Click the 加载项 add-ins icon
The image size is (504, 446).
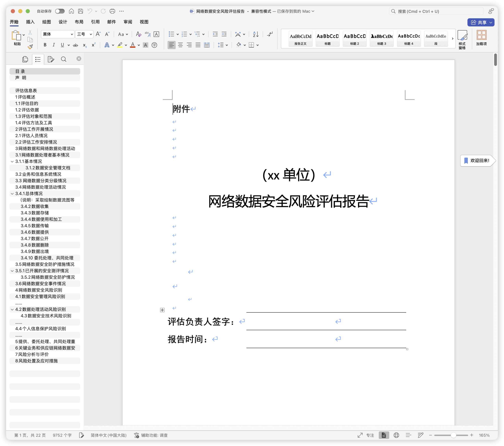coord(481,38)
